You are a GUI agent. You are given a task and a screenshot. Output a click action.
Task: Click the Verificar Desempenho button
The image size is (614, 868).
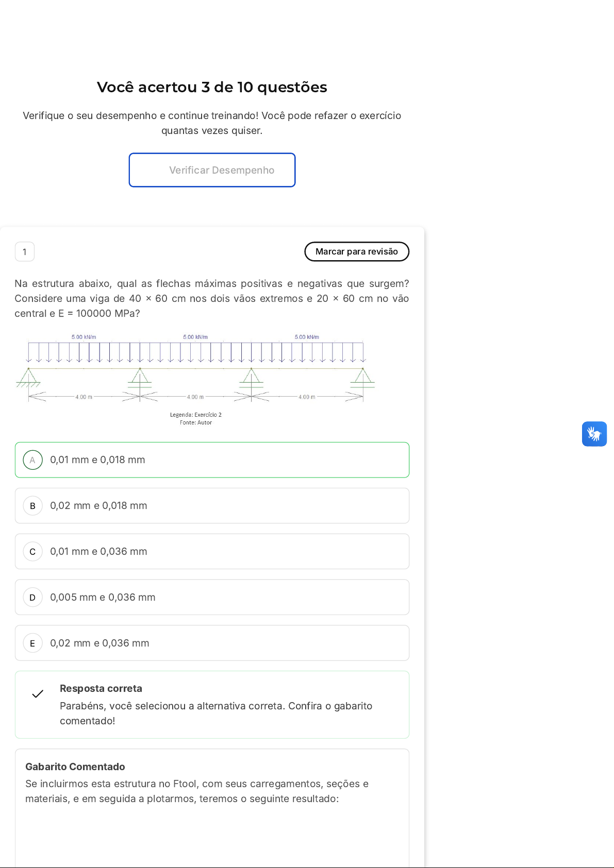212,170
